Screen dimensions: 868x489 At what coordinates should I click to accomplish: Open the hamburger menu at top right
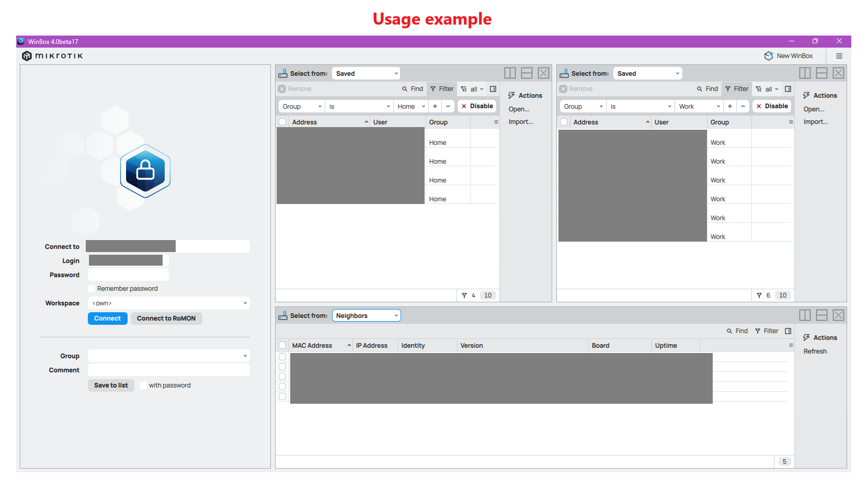point(839,56)
